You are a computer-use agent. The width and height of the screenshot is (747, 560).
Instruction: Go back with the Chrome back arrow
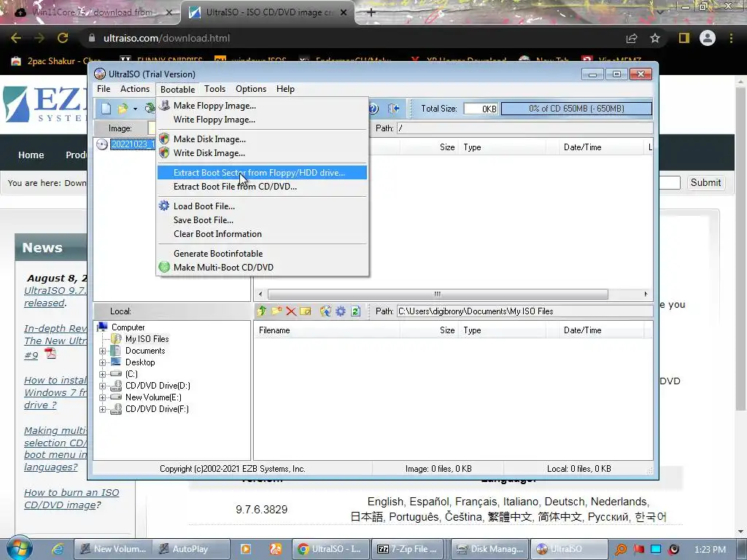[16, 38]
